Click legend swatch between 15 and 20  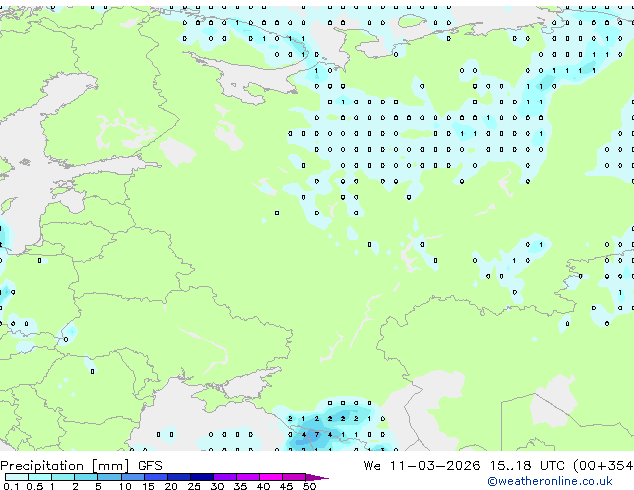(156, 477)
